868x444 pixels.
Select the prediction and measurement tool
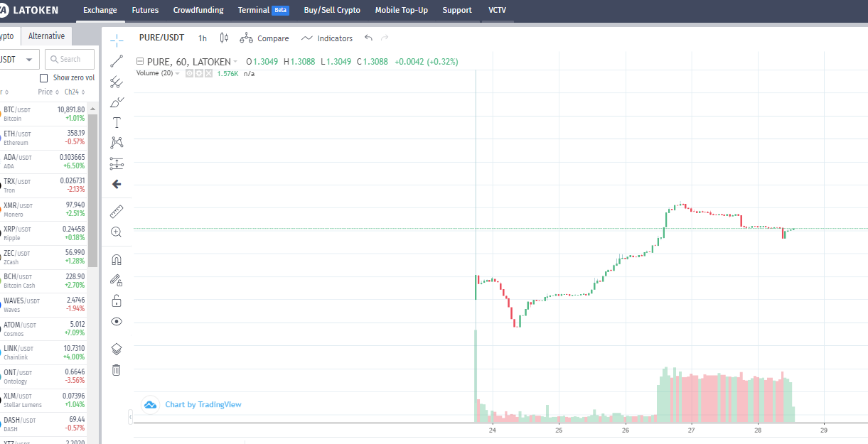click(x=117, y=164)
